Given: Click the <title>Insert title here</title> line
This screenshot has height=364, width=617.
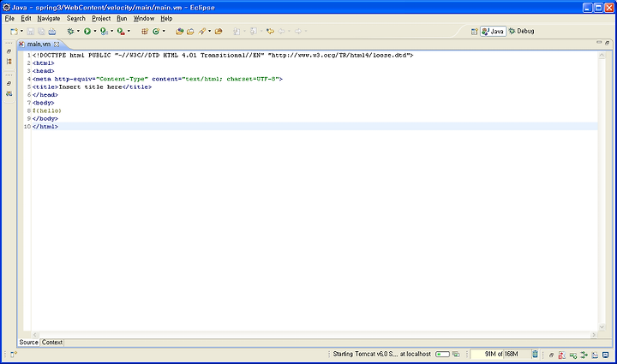Looking at the screenshot, I should (x=92, y=87).
